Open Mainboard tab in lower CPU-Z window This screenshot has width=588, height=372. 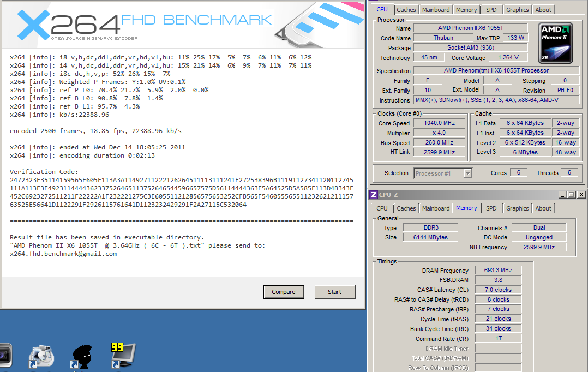(436, 208)
